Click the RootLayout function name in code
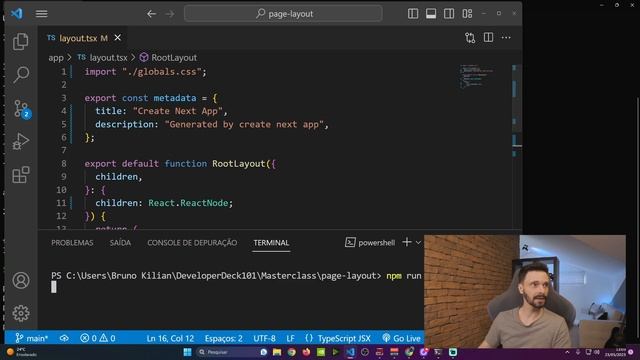 [239, 164]
